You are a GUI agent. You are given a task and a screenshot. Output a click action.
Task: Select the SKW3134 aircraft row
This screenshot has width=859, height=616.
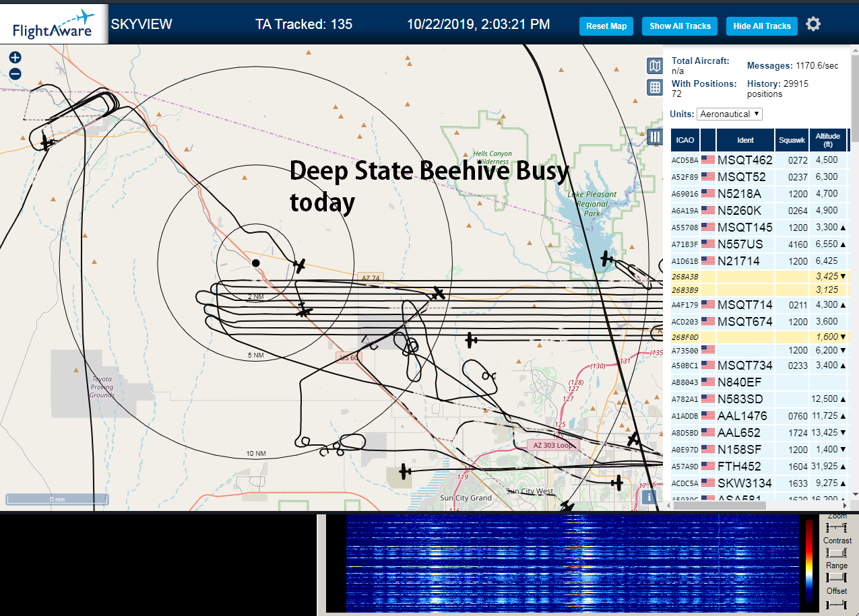[x=759, y=483]
